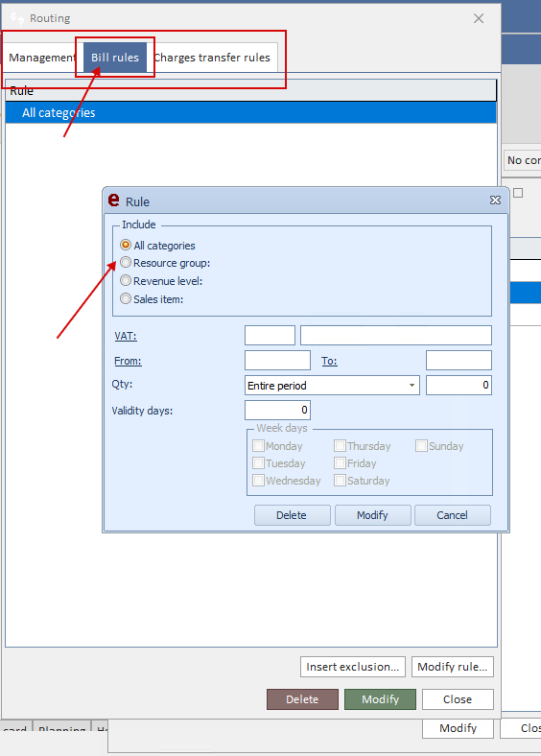This screenshot has height=756, width=541.
Task: Select the Sales item radio button
Action: click(126, 298)
